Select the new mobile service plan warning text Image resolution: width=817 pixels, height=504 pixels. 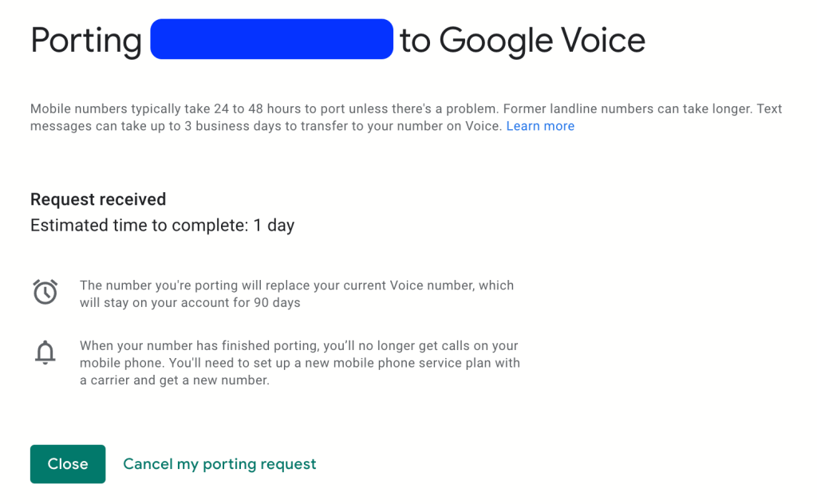[298, 362]
